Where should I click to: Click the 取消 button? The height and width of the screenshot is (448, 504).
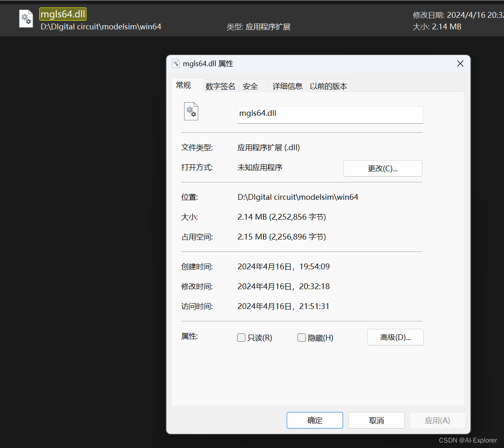pos(376,420)
